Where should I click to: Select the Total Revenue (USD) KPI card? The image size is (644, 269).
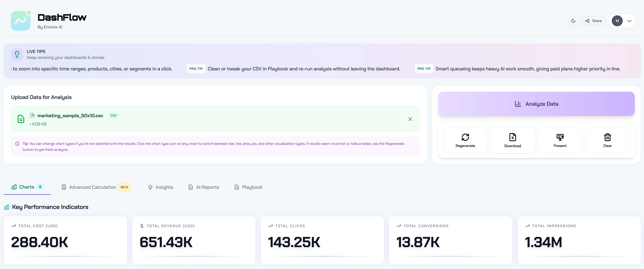coord(193,240)
